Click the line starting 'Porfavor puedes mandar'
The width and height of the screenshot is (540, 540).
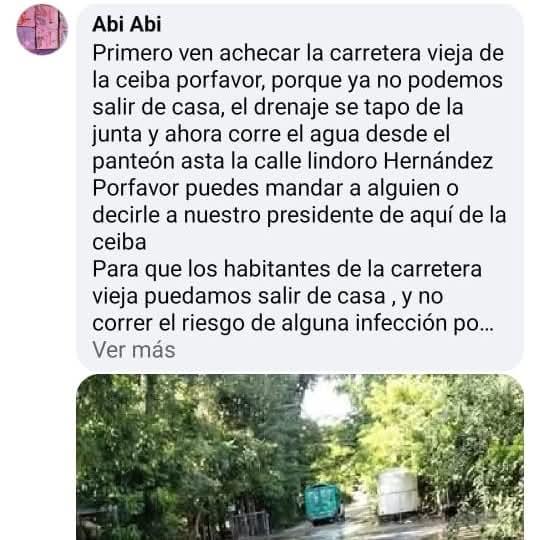(276, 189)
